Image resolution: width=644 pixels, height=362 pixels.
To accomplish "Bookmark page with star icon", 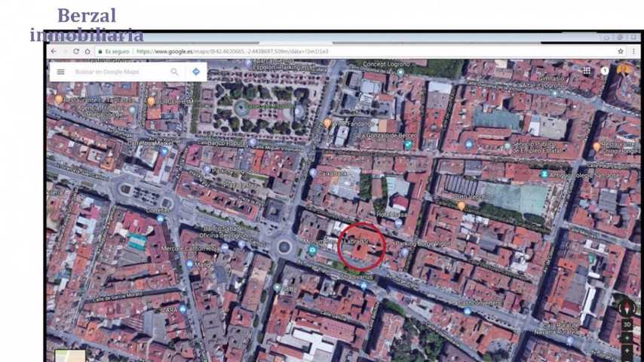I will [x=621, y=51].
